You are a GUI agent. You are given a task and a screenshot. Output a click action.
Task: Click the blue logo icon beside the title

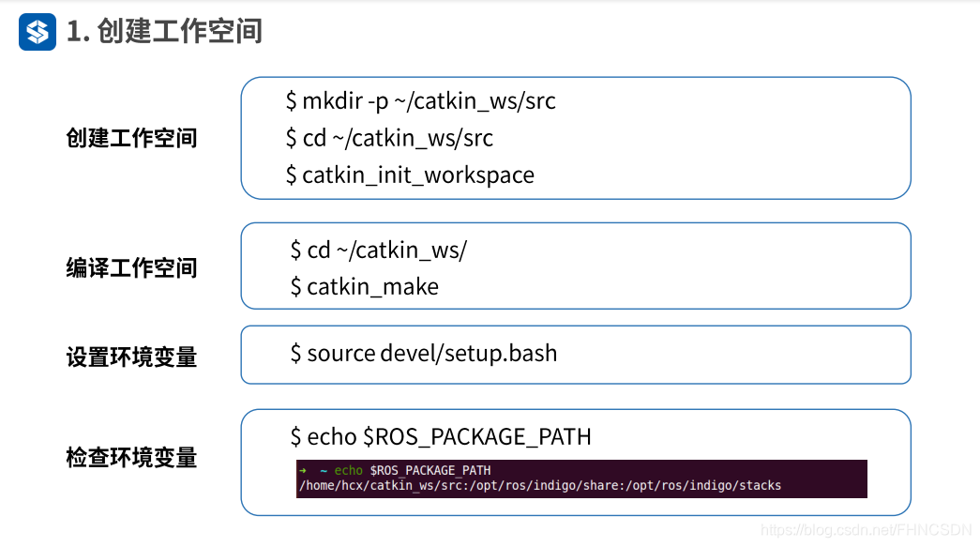38,32
